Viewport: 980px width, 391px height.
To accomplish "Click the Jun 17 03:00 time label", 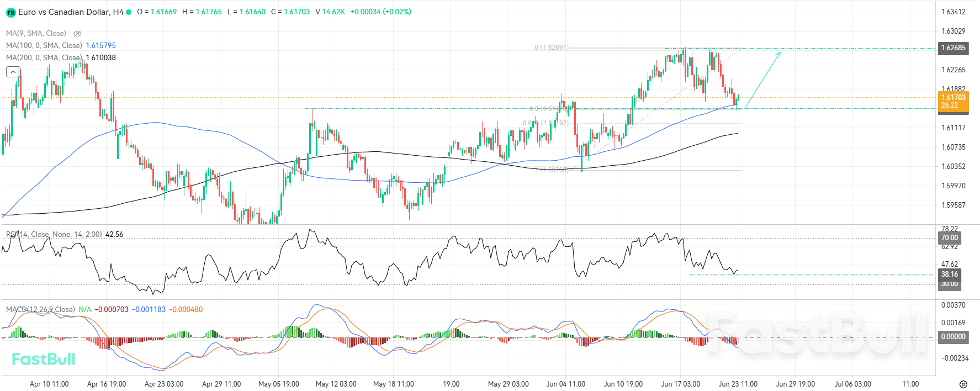I will [x=681, y=384].
